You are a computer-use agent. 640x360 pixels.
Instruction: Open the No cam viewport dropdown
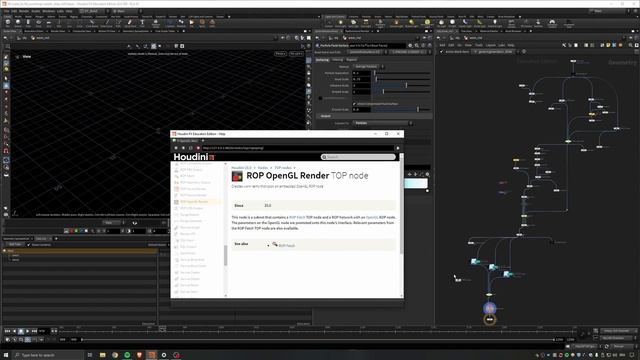click(296, 54)
